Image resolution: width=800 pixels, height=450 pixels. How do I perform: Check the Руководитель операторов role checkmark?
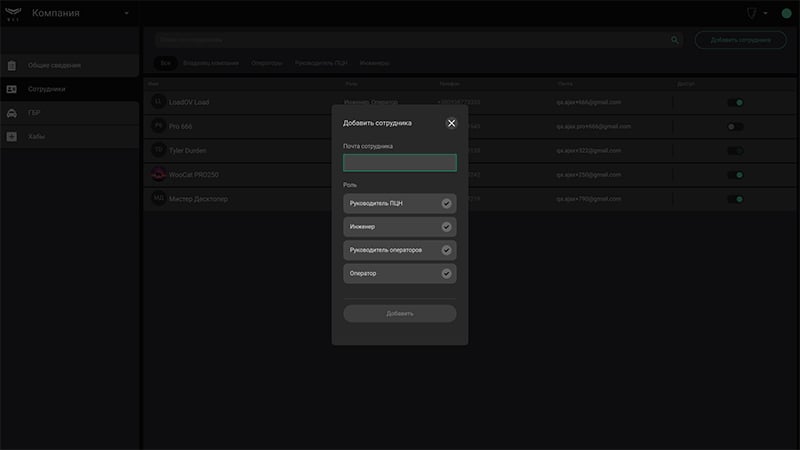[x=446, y=250]
